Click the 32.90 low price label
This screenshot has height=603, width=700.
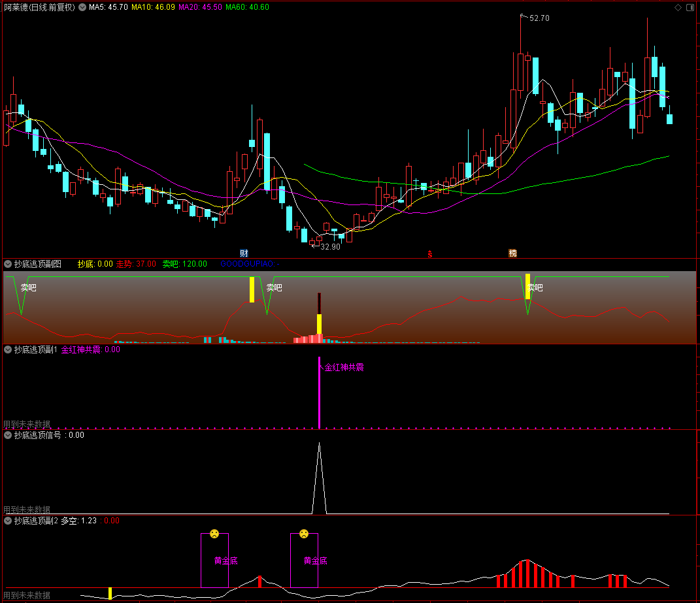point(330,247)
